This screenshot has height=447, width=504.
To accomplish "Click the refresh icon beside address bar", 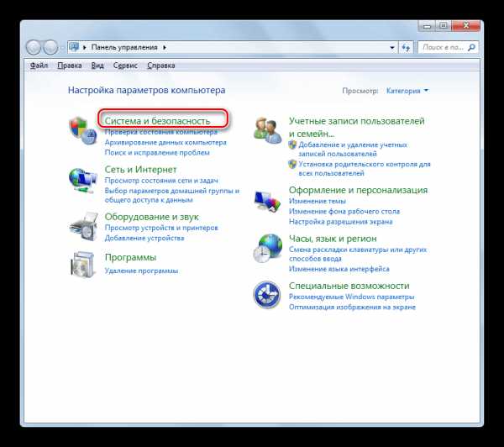I will (x=406, y=48).
